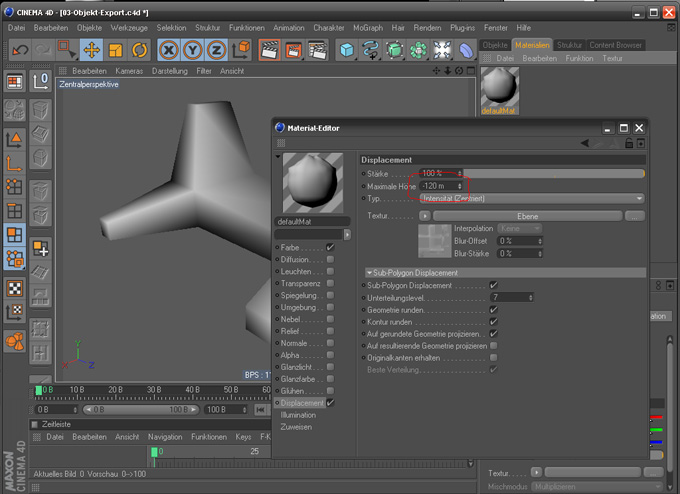Enable the Diffusion channel checkbox
This screenshot has height=494, width=680.
point(330,259)
